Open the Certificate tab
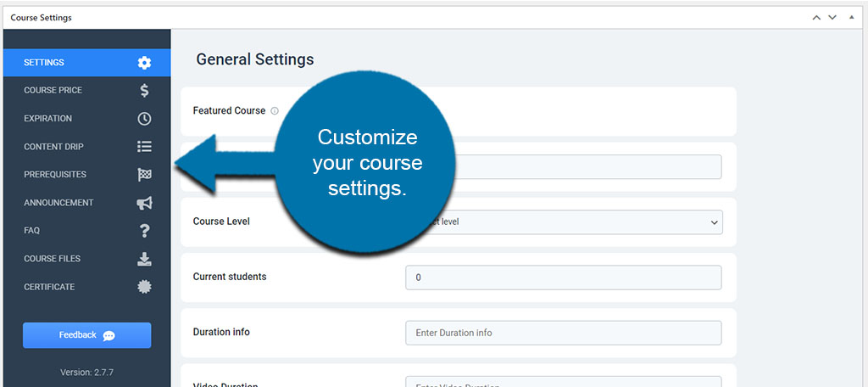Image resolution: width=868 pixels, height=387 pixels. coord(87,287)
